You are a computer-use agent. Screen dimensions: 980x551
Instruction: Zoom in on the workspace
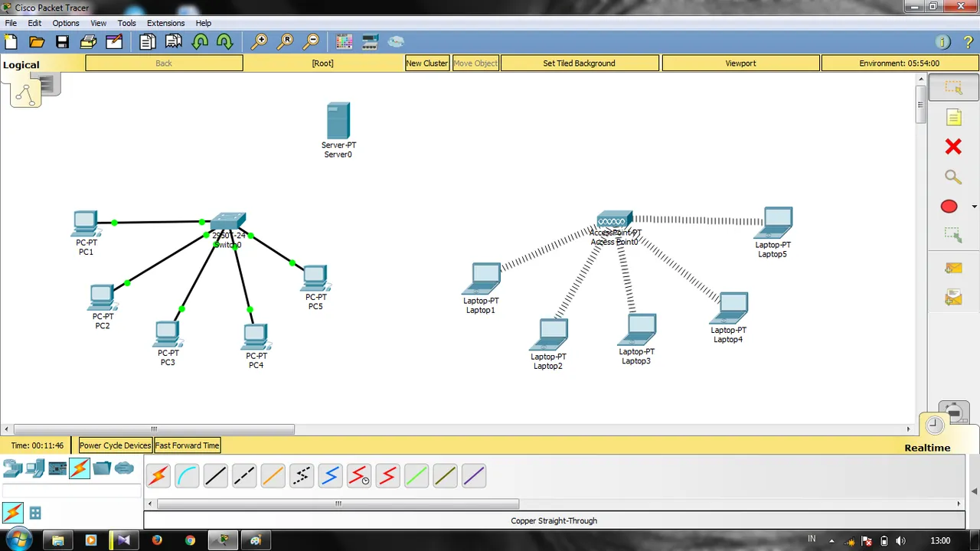(260, 41)
